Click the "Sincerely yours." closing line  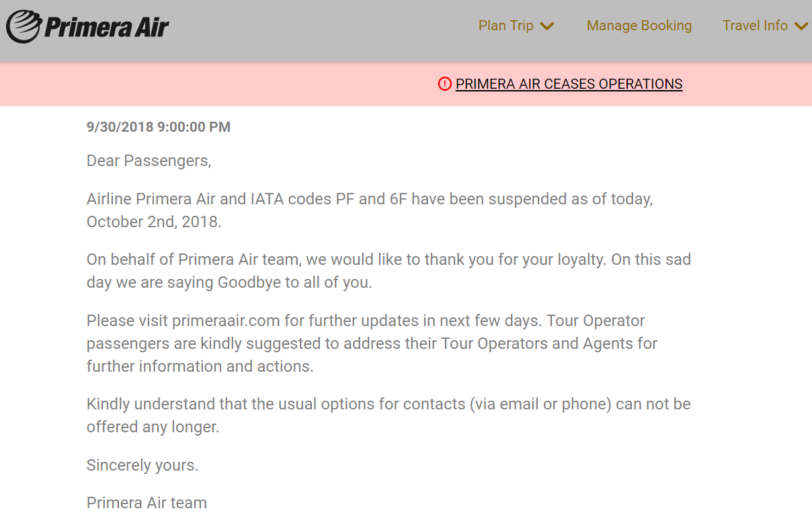click(x=143, y=465)
